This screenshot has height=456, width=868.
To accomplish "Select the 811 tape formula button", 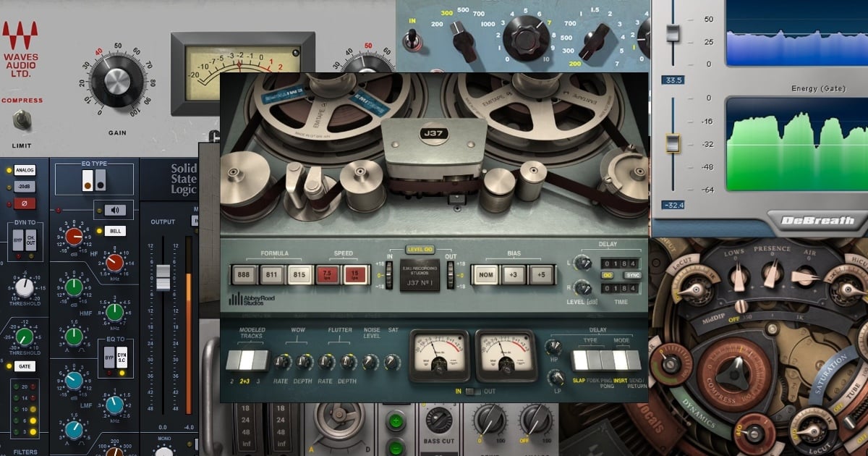I will (271, 275).
